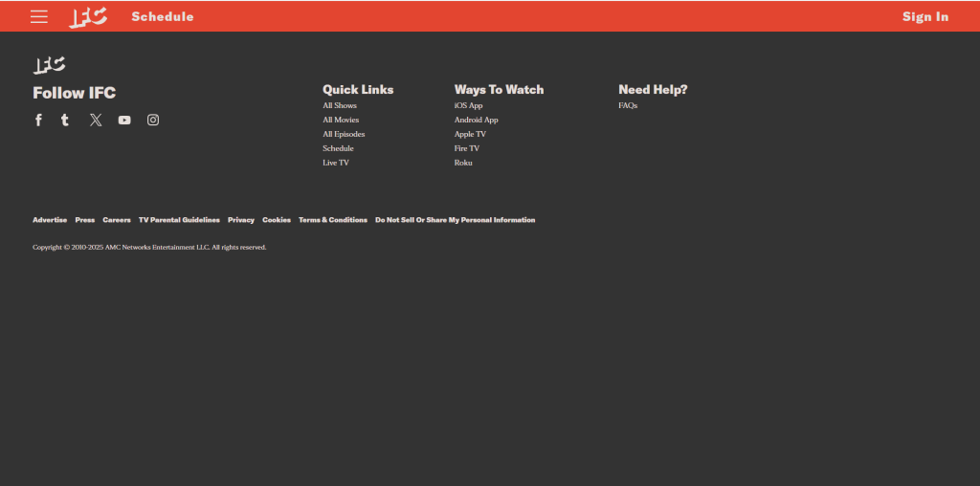
Task: Click the AMC Networks copyright text
Action: coord(149,248)
